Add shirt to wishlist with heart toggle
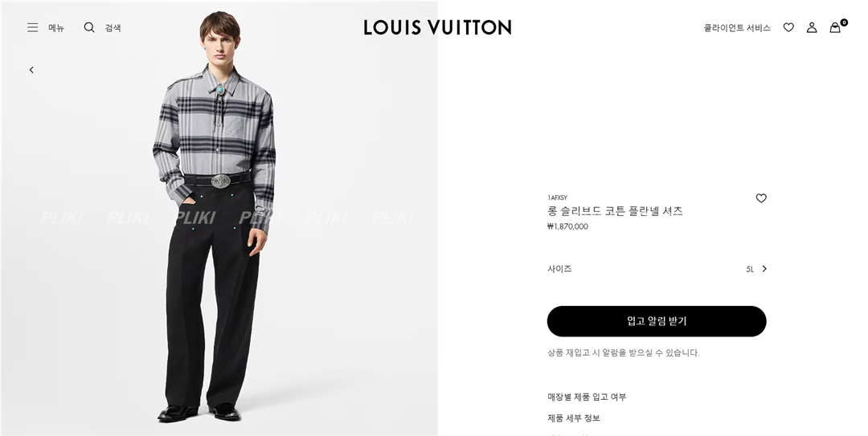The image size is (868, 436). click(761, 198)
